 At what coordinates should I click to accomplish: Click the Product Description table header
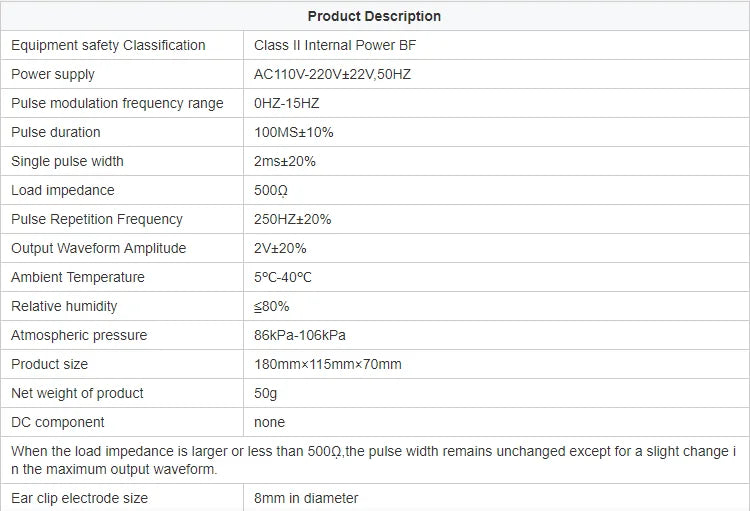coord(374,16)
